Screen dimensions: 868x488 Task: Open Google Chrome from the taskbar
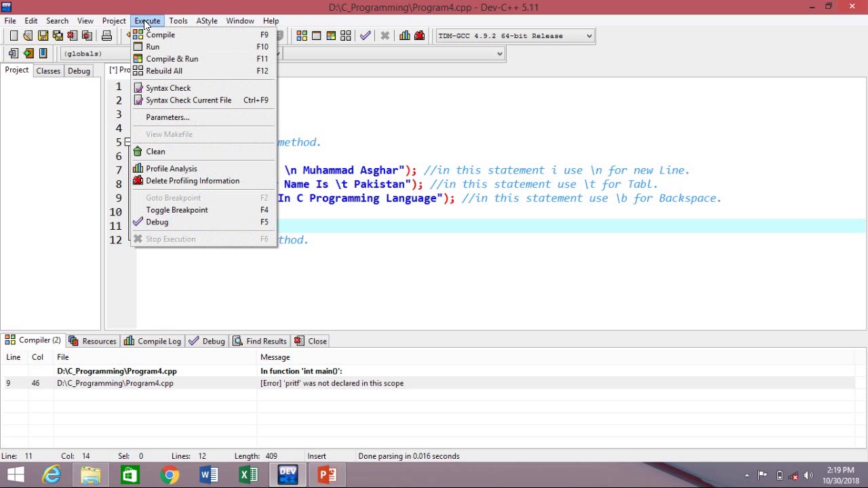point(170,475)
